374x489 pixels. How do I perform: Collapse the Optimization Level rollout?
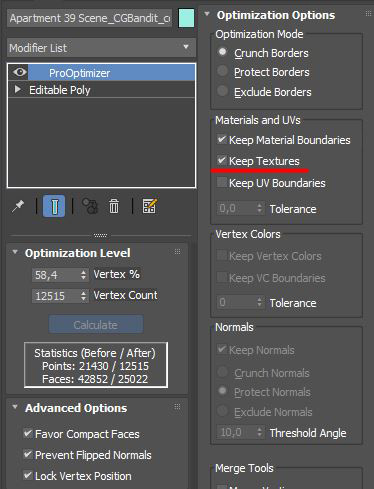point(15,252)
